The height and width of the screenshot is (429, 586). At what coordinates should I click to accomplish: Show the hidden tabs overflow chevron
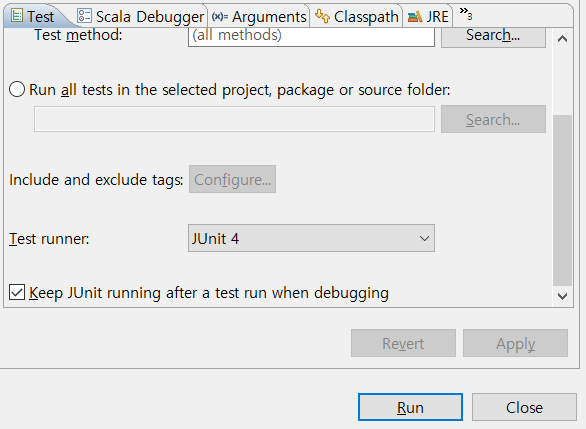pos(466,13)
